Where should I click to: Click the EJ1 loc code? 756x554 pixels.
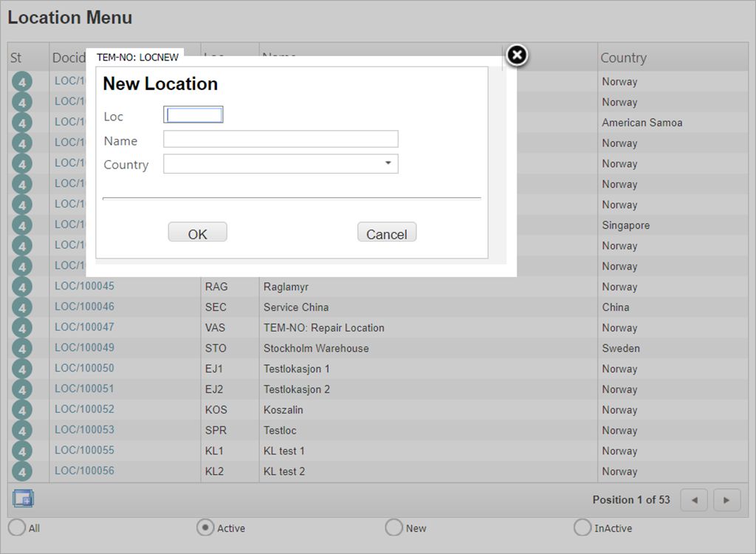(x=214, y=369)
